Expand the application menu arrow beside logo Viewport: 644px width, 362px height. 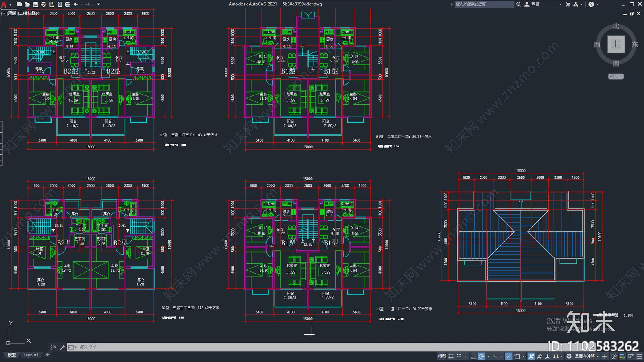coord(10,4)
